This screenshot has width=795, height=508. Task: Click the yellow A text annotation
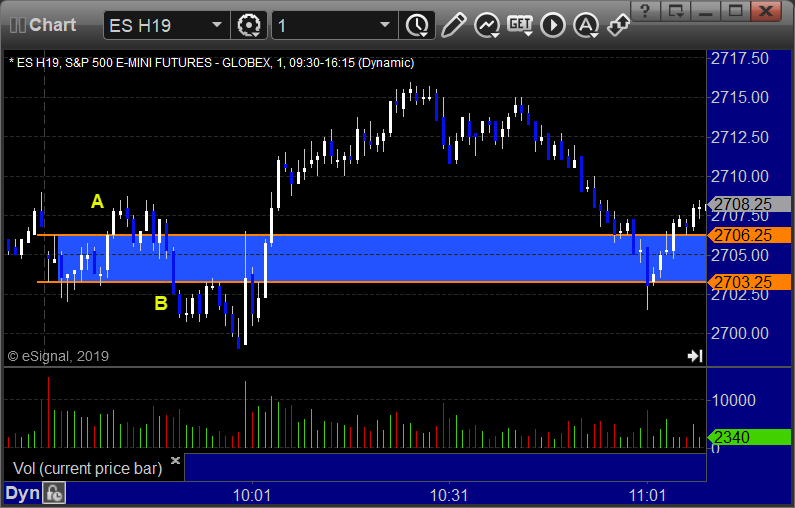pos(97,202)
